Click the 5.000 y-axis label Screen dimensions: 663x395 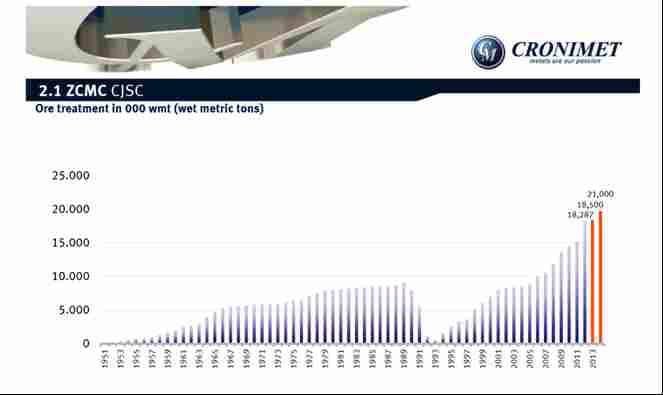click(74, 310)
